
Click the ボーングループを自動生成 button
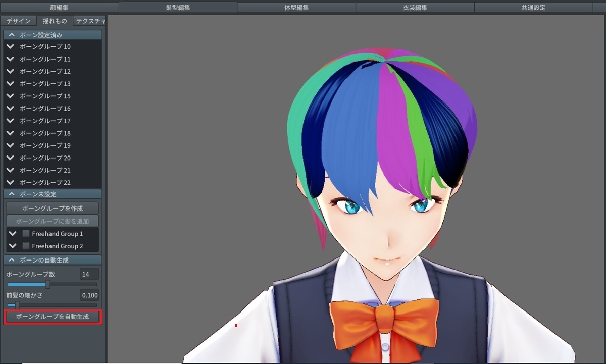pyautogui.click(x=53, y=317)
